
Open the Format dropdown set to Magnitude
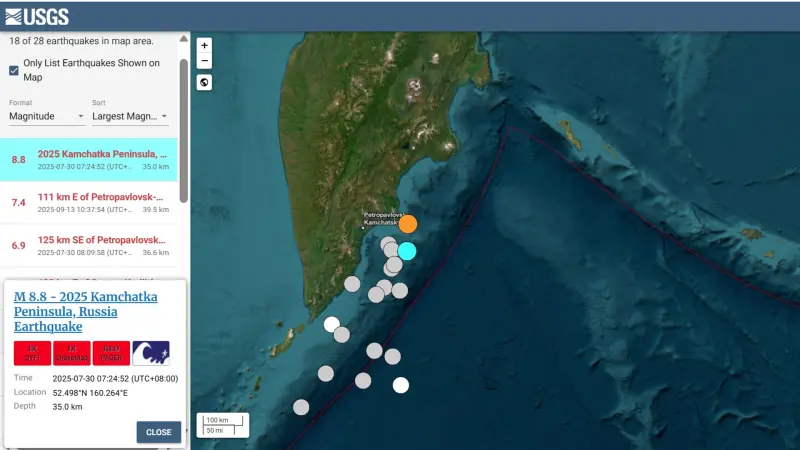45,116
